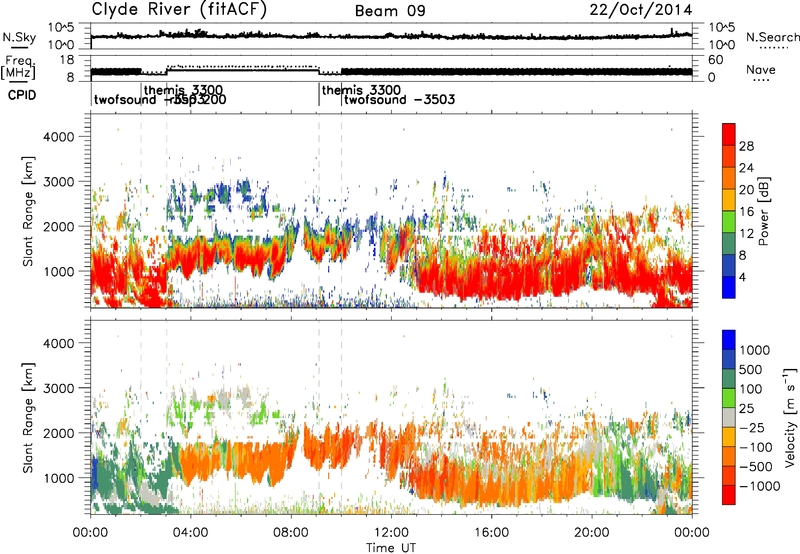
Task: Select the '28' label on Power color bar
Action: [746, 146]
